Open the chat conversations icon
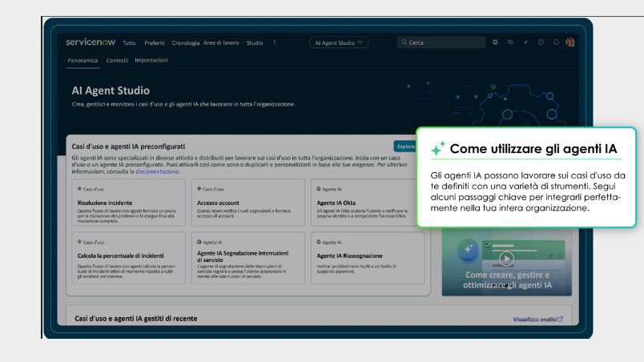 pyautogui.click(x=510, y=42)
